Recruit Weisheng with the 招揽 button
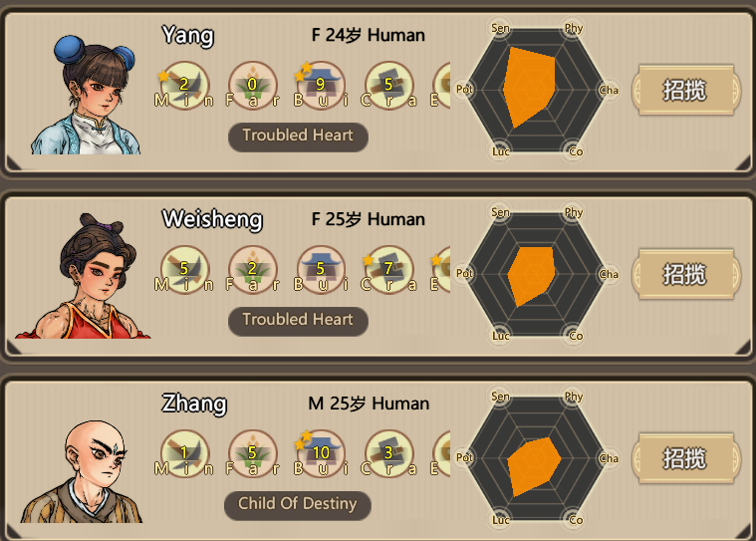Image resolution: width=756 pixels, height=541 pixels. [x=685, y=274]
